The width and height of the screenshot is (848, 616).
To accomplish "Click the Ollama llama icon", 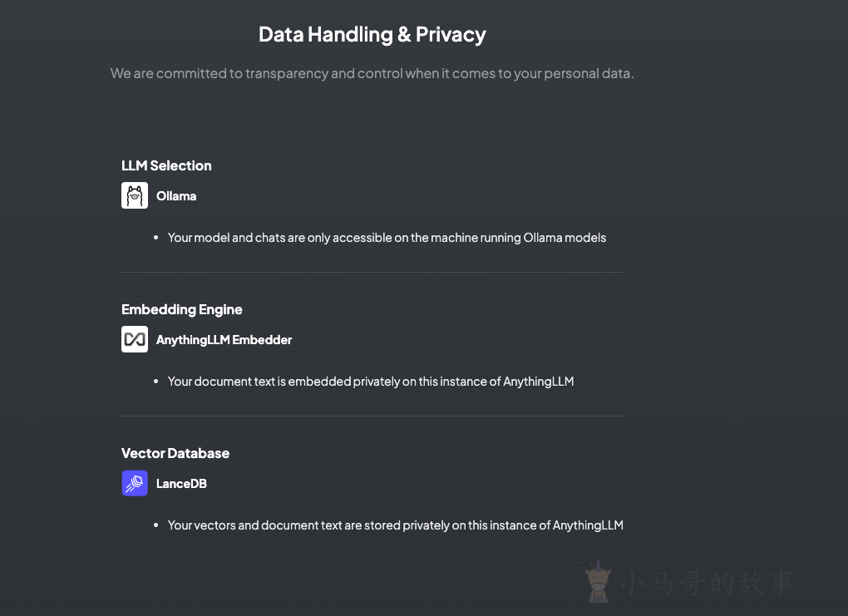I will pyautogui.click(x=135, y=195).
